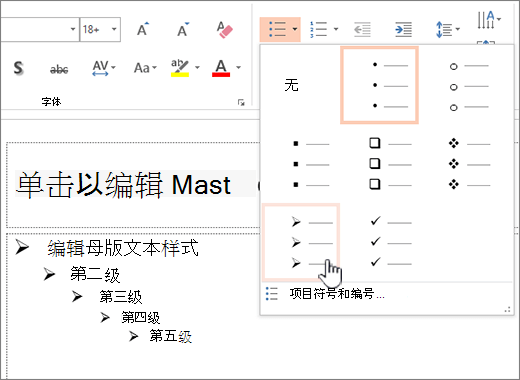The height and width of the screenshot is (380, 520).
Task: Choose hollow square bullet style
Action: coord(390,164)
